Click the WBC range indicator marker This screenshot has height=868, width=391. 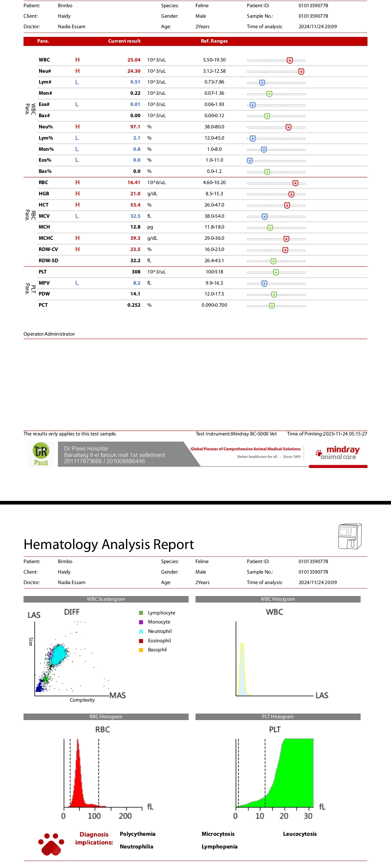pos(290,60)
